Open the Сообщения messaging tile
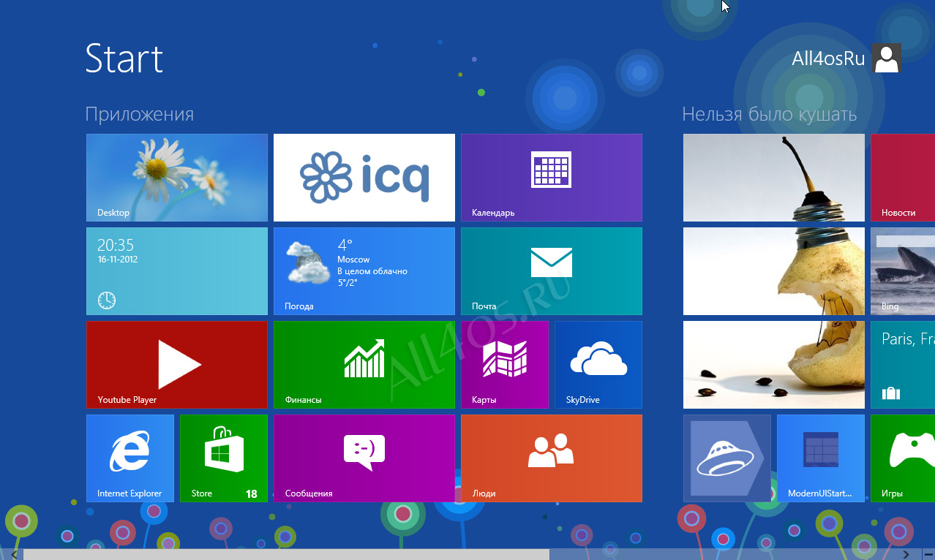 (x=364, y=458)
